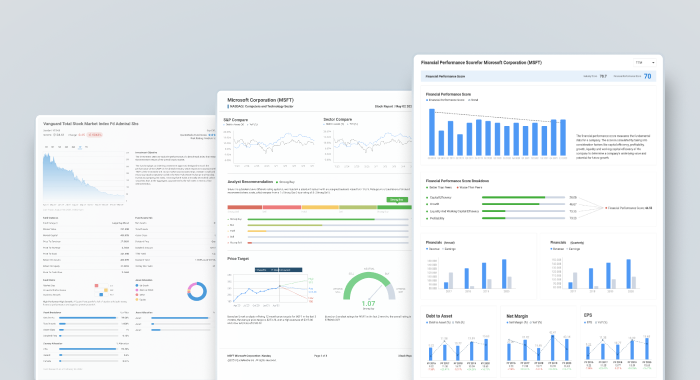The width and height of the screenshot is (700, 380).
Task: Click the 1.07 gauge rating value
Action: coord(368,304)
